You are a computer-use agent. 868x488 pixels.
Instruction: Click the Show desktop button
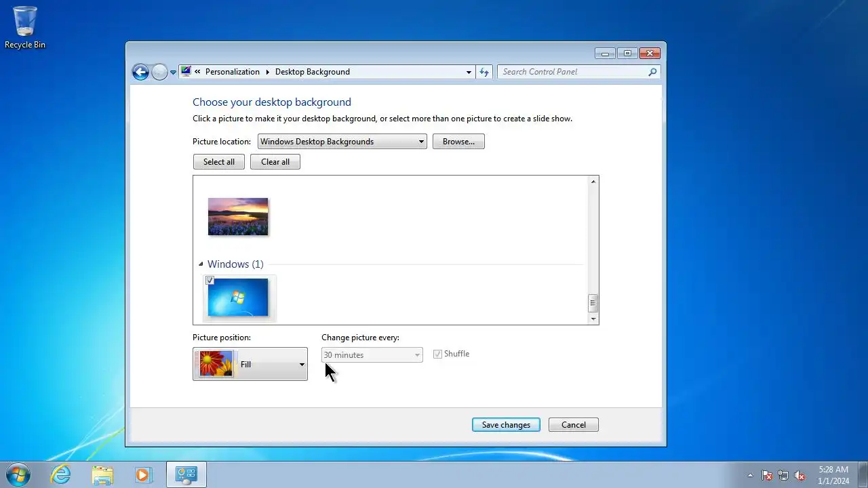click(x=863, y=474)
